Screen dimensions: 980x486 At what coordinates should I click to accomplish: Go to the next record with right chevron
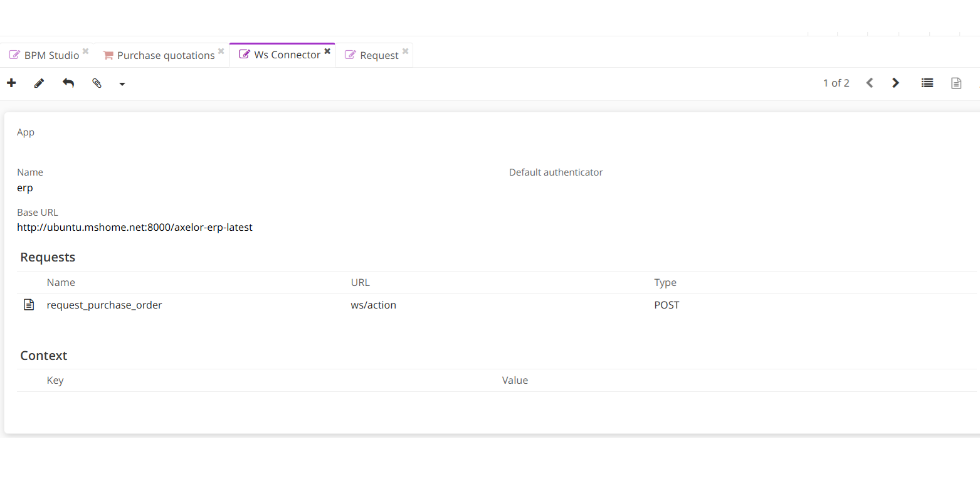tap(896, 83)
